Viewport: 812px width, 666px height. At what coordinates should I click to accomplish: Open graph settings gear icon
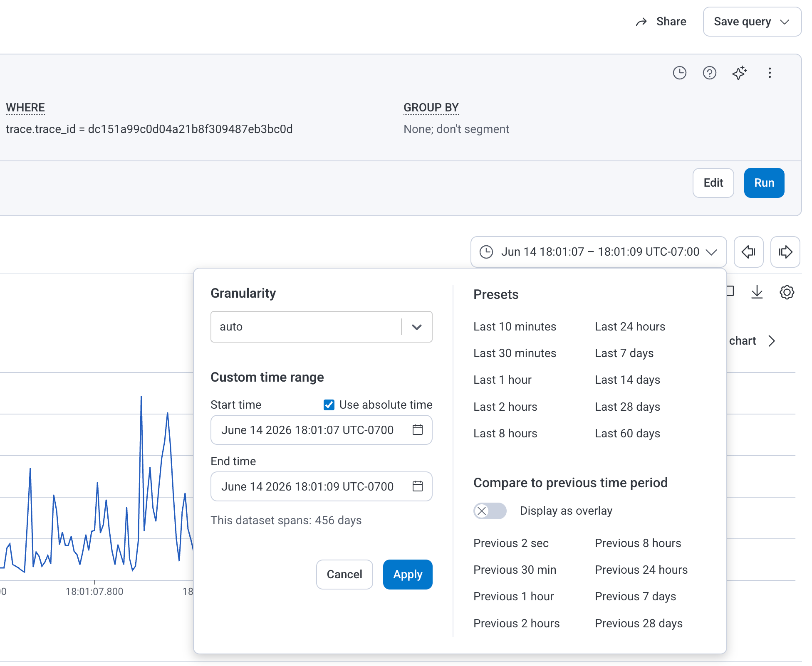(x=787, y=292)
